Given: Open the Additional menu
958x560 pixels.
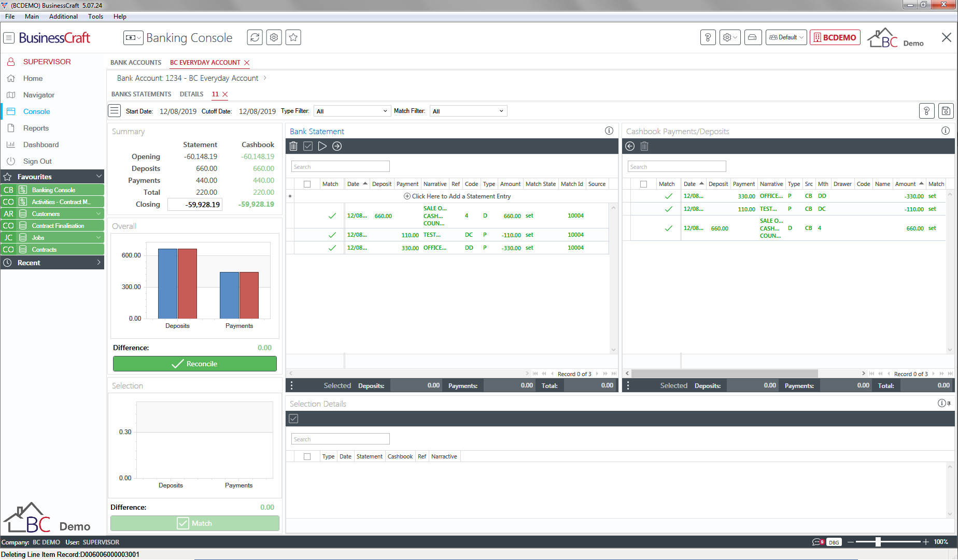Looking at the screenshot, I should tap(63, 17).
